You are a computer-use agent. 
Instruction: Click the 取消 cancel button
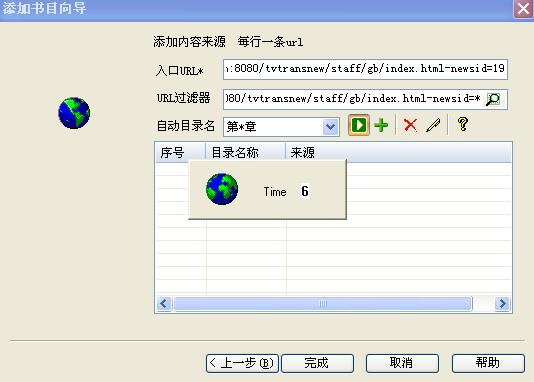(x=402, y=363)
